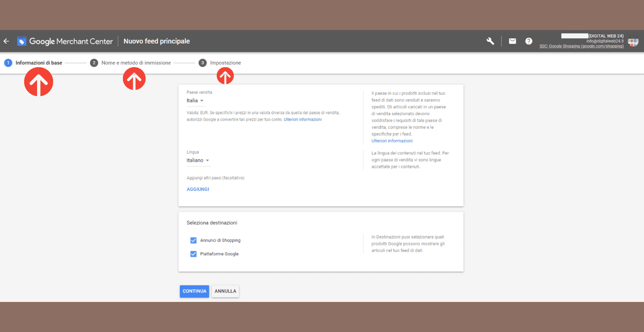Screen dimensions: 644x332
Task: Open the Paese vendita Italia dropdown
Action: [x=195, y=101]
